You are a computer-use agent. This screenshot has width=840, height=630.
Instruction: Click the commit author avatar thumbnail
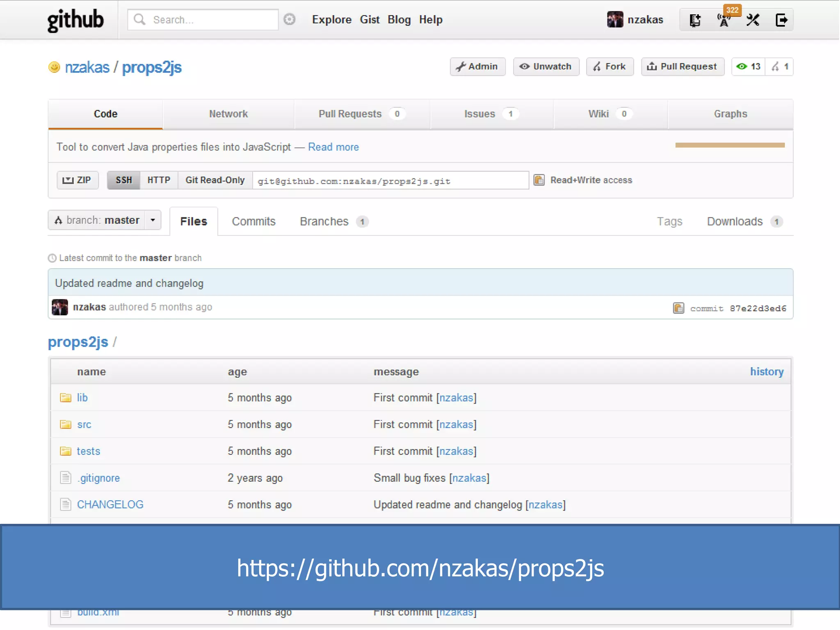tap(60, 307)
